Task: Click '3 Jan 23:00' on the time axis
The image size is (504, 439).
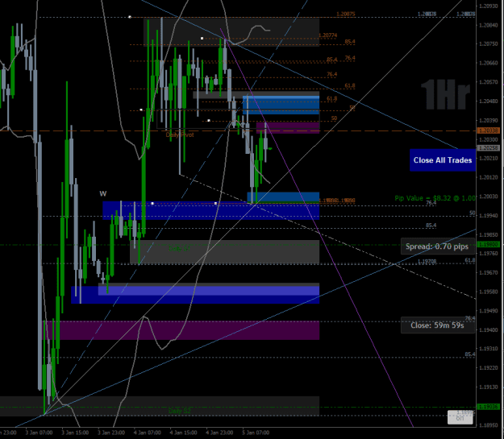Action: click(111, 433)
